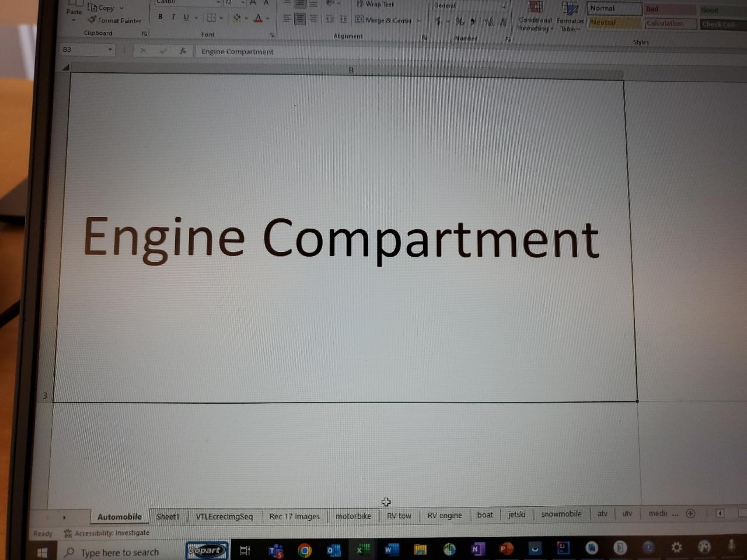Screen dimensions: 747x560
Task: Click the next sheet tab scroll arrow
Action: (x=64, y=517)
